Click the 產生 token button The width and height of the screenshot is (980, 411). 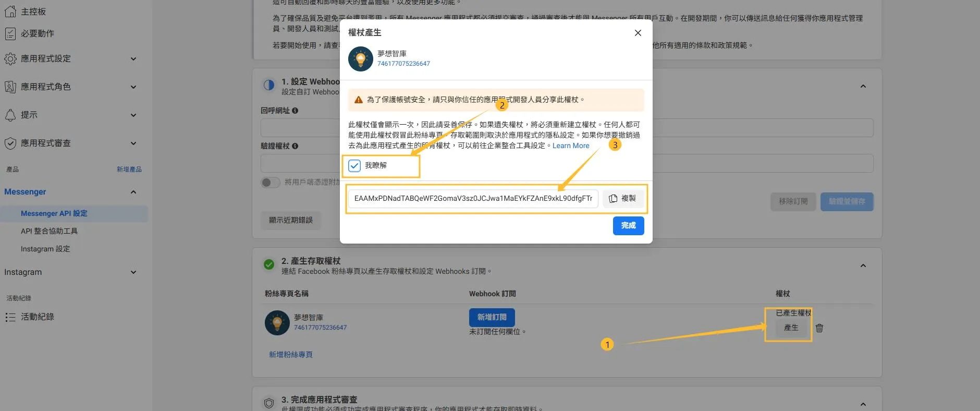pyautogui.click(x=791, y=328)
